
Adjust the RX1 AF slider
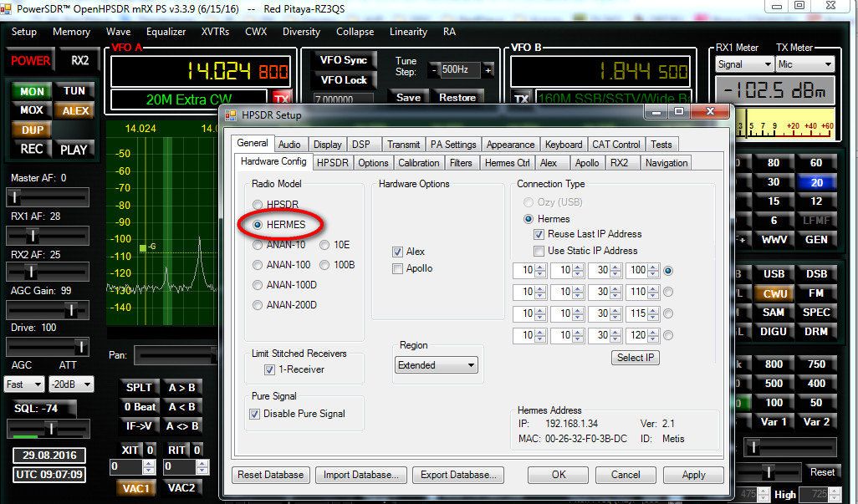point(48,236)
